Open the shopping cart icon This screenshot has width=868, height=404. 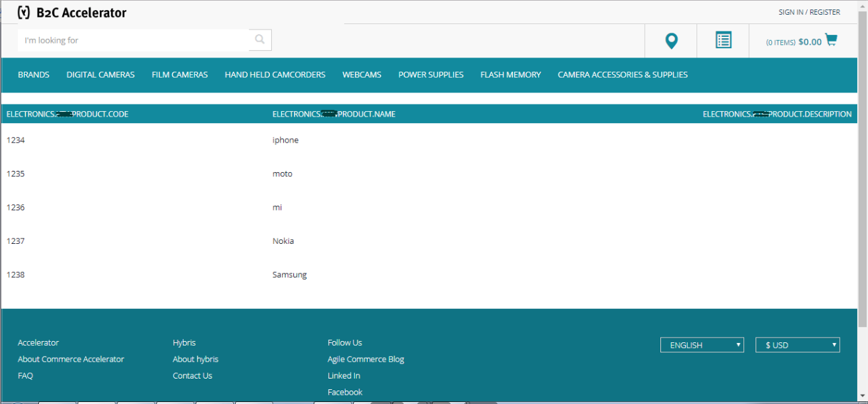(831, 40)
